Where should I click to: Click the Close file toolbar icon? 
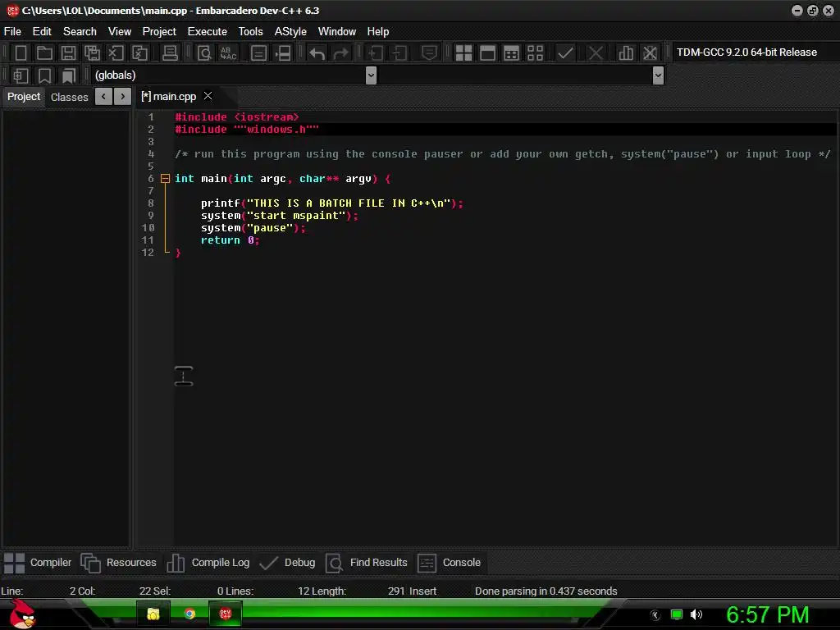coord(116,53)
